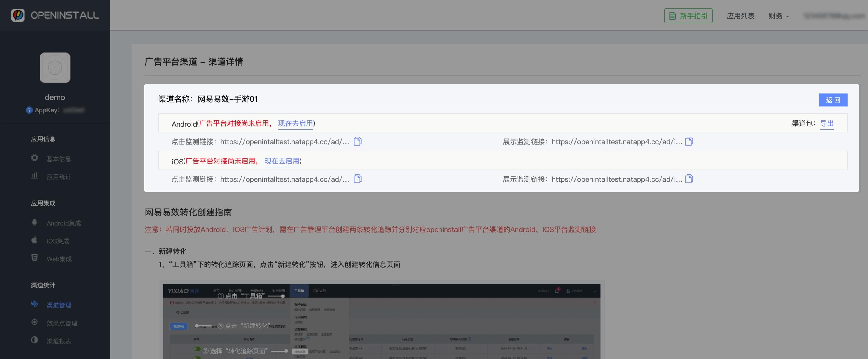Click the target icon beside 效果点管理

pos(34,322)
